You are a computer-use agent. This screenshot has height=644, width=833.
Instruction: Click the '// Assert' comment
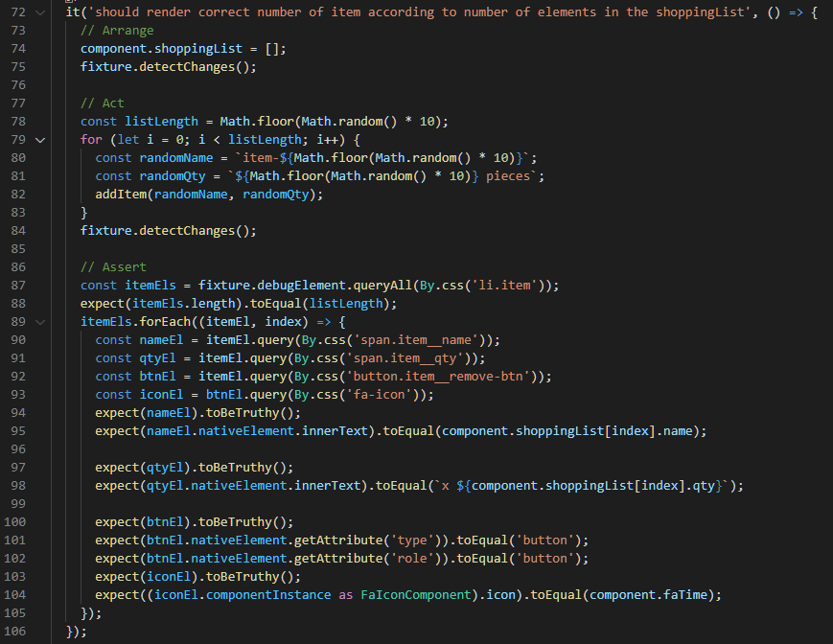coord(113,267)
